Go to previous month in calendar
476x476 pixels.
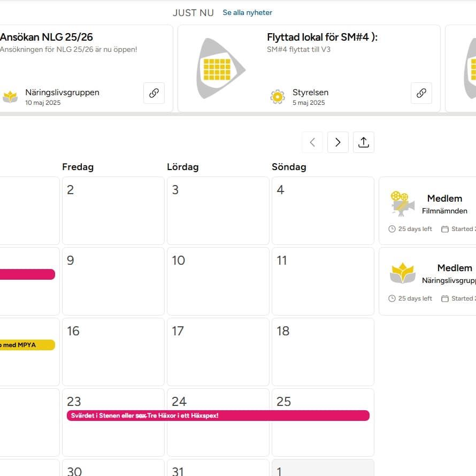click(312, 142)
